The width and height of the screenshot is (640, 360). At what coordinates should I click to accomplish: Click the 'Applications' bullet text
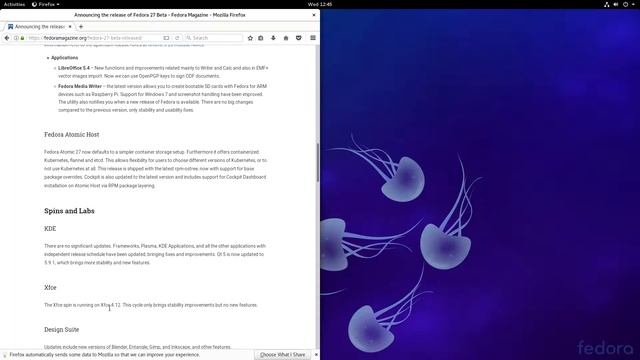64,58
